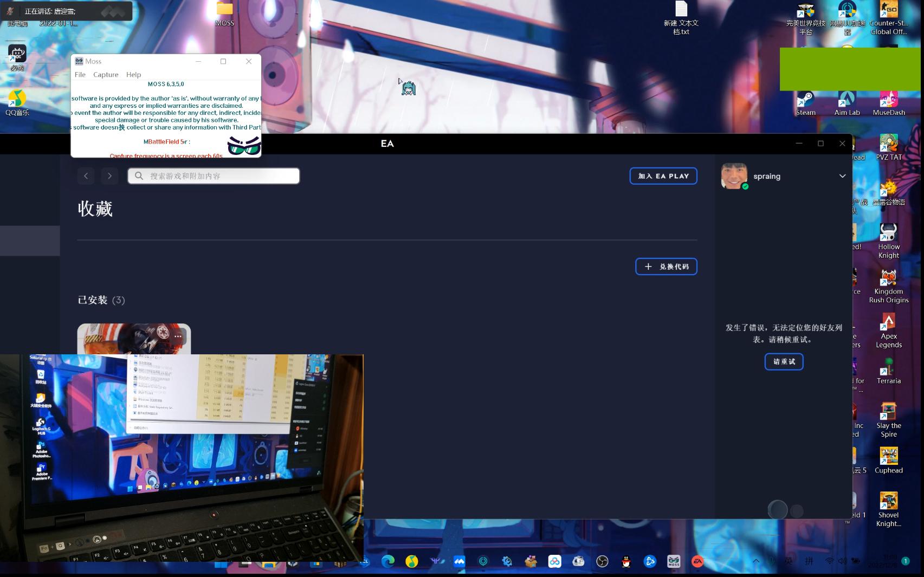Open the Hollow Knight desktop shortcut
The width and height of the screenshot is (924, 577).
click(889, 241)
